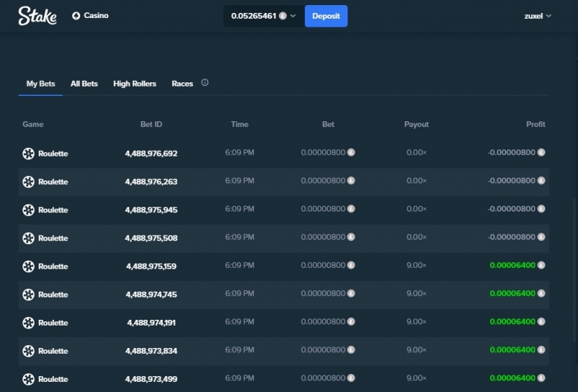578x392 pixels.
Task: Click the Stake logo
Action: click(38, 16)
